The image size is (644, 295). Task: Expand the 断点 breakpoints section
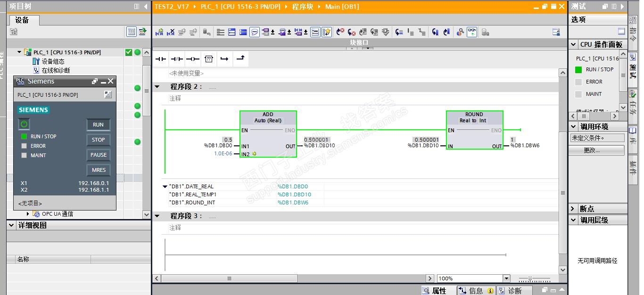pos(574,209)
